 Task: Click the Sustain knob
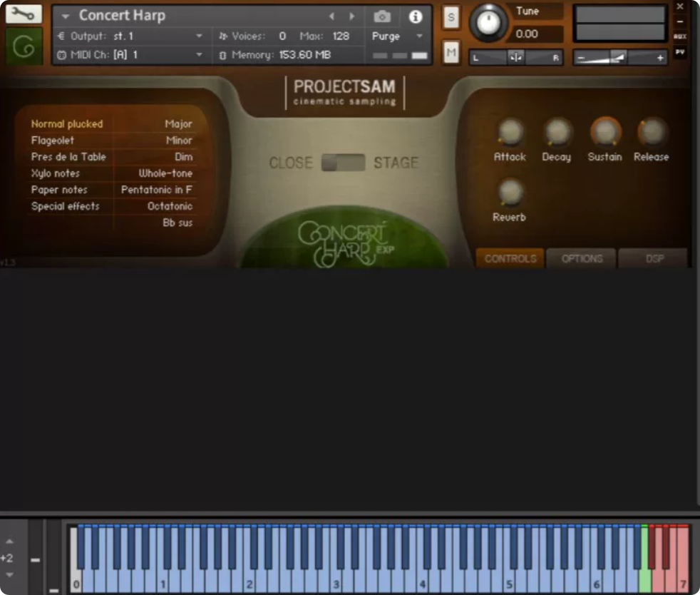(x=605, y=132)
